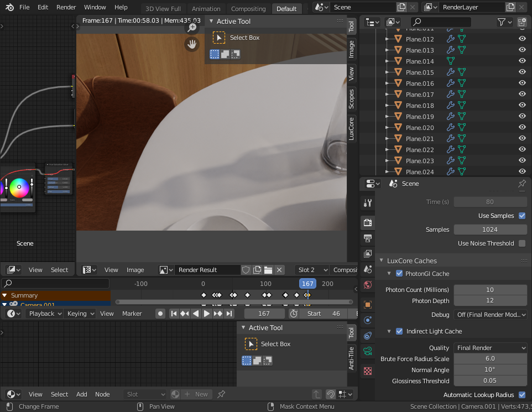This screenshot has width=532, height=412.
Task: Switch to the Compositing workspace tab
Action: (248, 9)
